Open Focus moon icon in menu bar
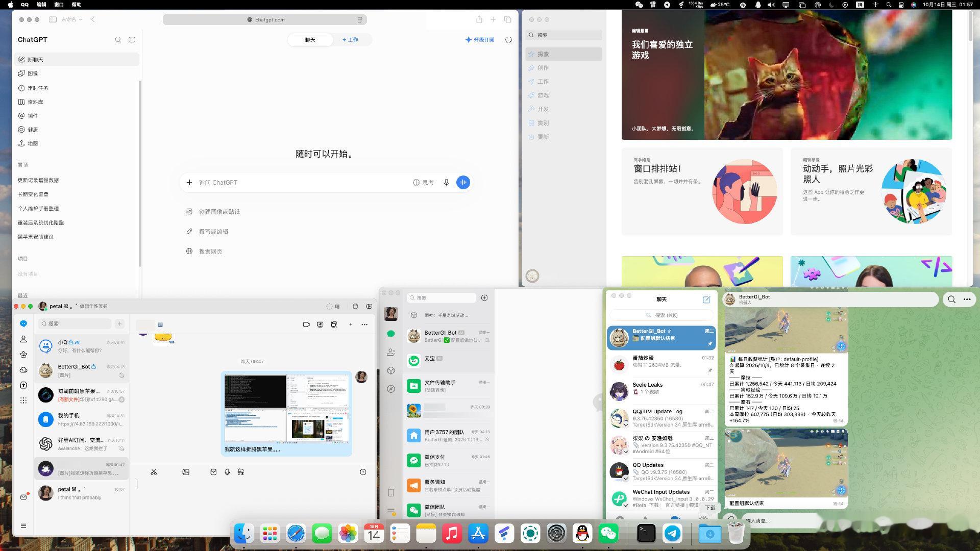The image size is (980, 551). [x=832, y=5]
